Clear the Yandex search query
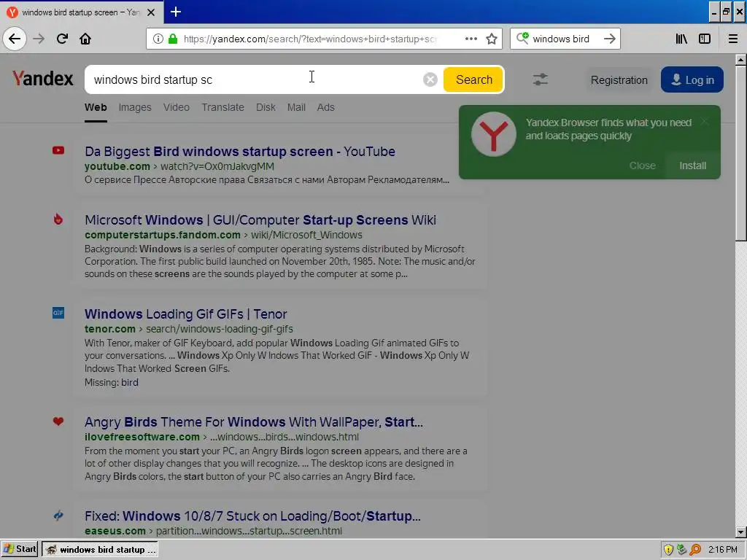This screenshot has height=560, width=747. (430, 79)
